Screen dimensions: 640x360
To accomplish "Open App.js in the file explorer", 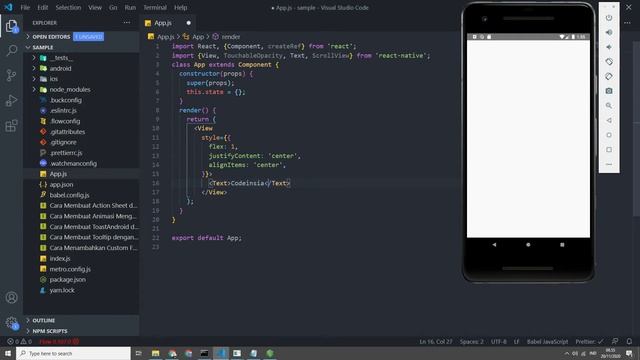I will 82,174.
